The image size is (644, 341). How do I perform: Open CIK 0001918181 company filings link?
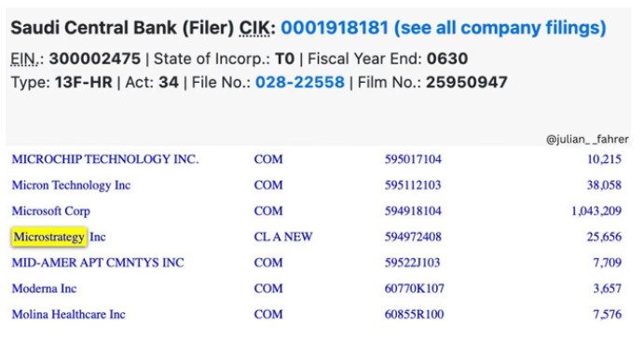pos(444,28)
